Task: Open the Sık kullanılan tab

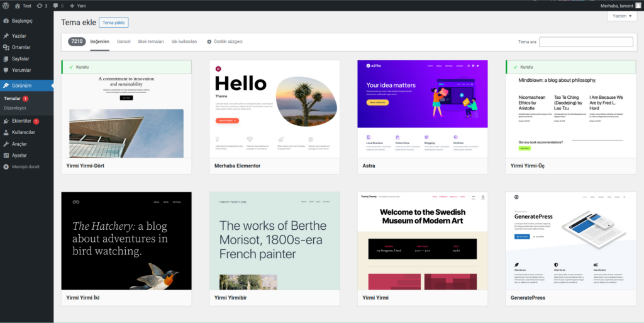Action: point(184,42)
